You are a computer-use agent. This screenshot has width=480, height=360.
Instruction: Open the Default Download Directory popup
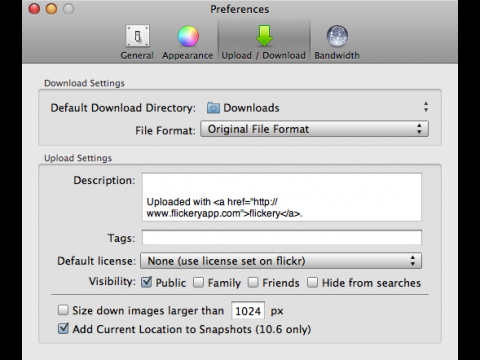(316, 108)
